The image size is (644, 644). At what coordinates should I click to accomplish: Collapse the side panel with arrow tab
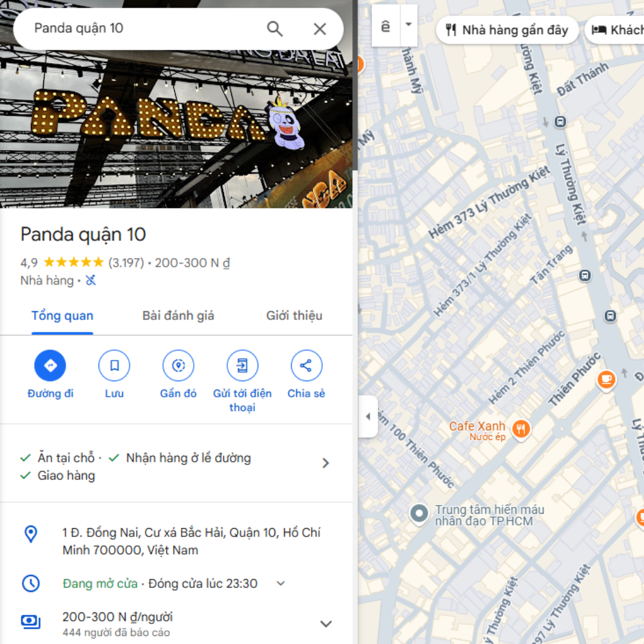tap(368, 416)
